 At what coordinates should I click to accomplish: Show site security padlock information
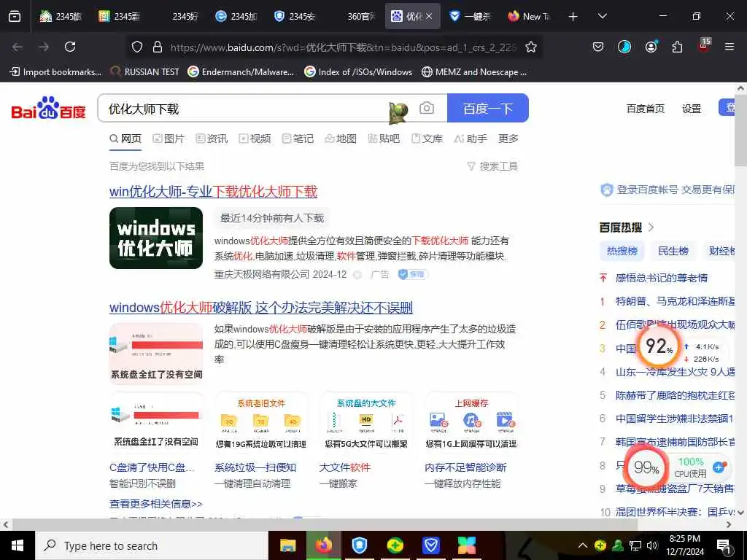[158, 47]
